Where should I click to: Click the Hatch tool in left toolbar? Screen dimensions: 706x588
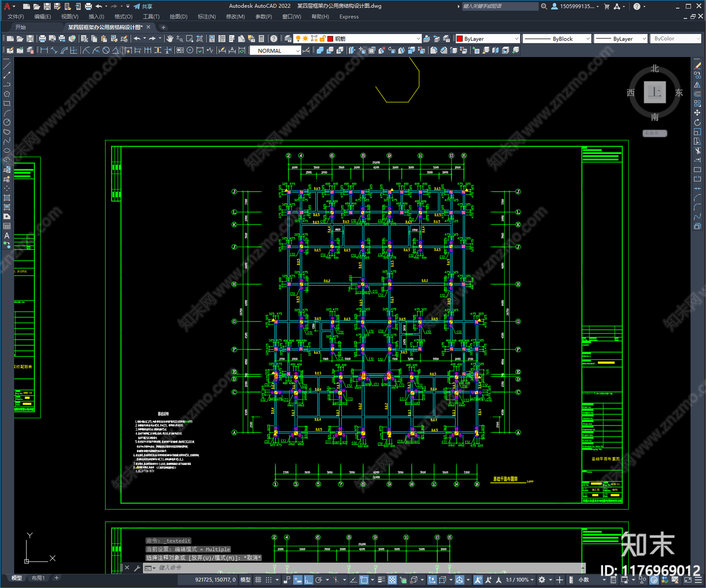[7, 198]
